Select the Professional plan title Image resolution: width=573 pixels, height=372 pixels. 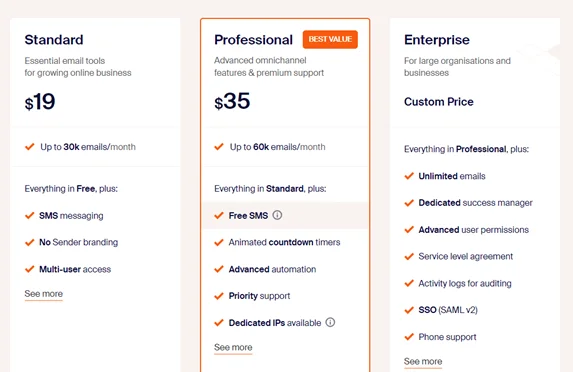(254, 40)
